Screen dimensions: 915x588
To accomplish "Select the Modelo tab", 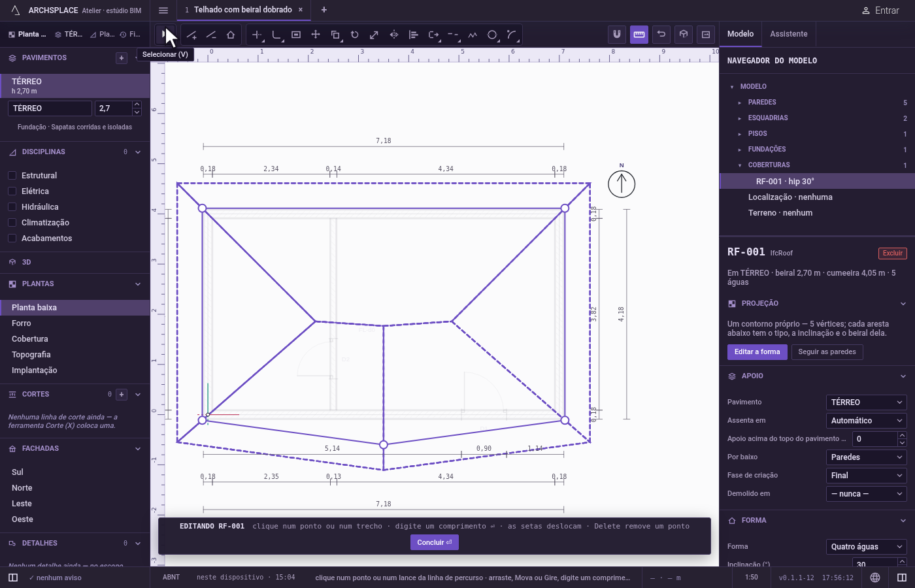I will pyautogui.click(x=740, y=34).
